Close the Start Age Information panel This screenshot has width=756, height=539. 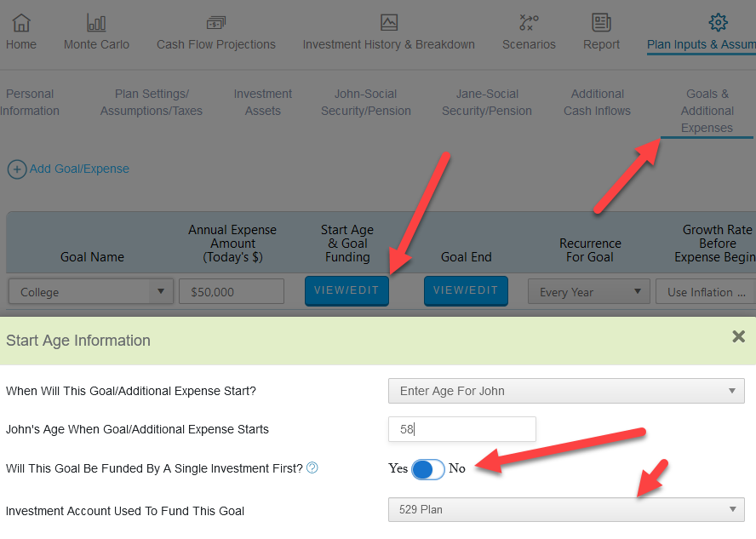(x=738, y=336)
